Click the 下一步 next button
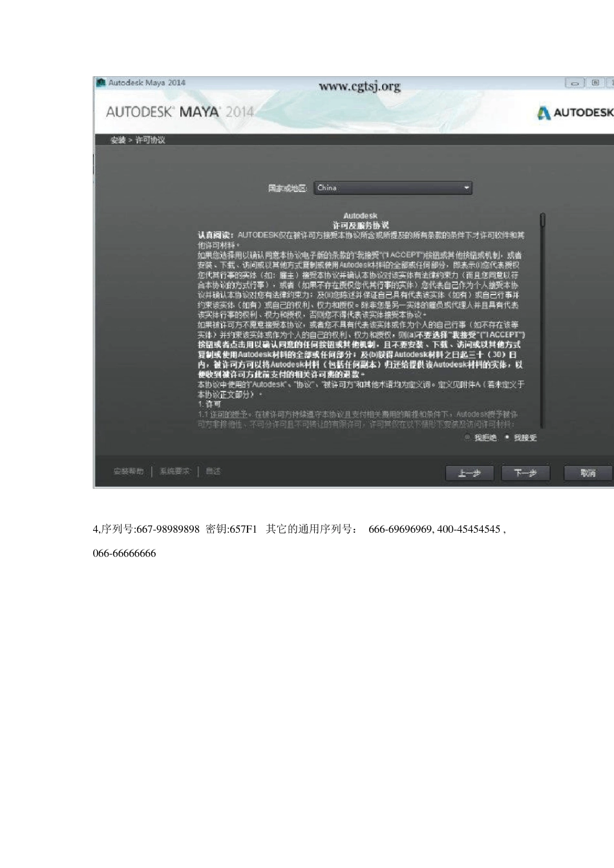 coord(525,473)
